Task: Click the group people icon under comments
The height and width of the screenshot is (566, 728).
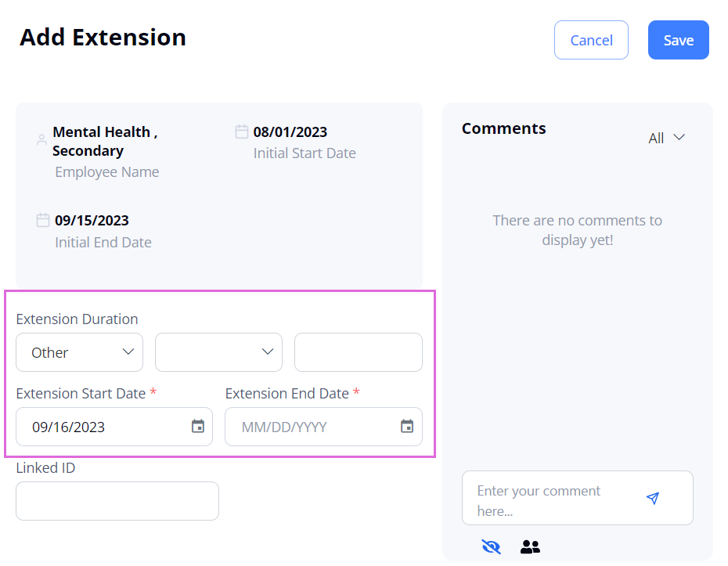Action: coord(530,546)
